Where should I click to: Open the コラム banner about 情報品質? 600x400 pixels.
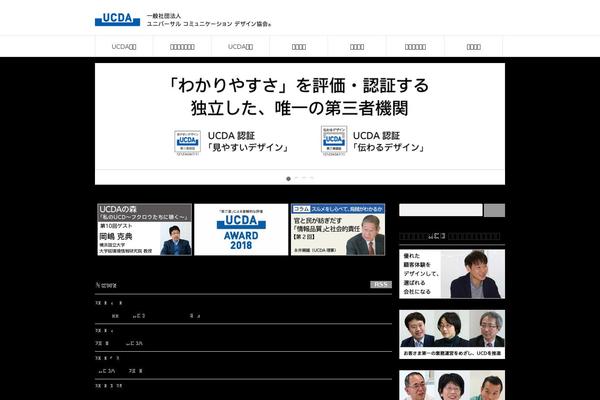tap(338, 229)
